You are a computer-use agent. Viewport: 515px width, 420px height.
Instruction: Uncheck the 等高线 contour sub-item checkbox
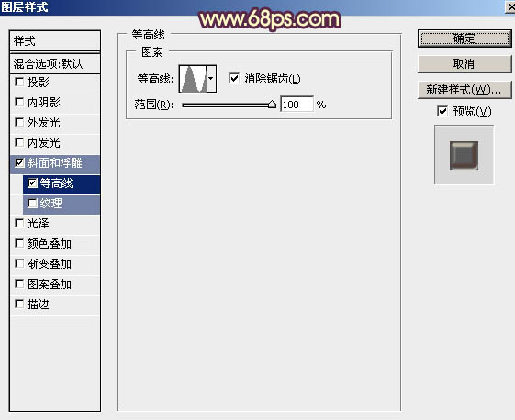pos(32,182)
